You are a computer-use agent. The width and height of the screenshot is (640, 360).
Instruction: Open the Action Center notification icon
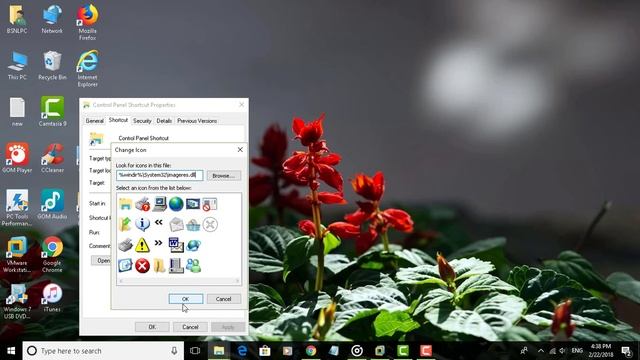[627, 351]
